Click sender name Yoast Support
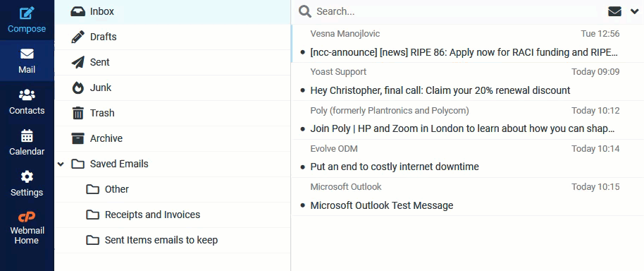 click(338, 71)
